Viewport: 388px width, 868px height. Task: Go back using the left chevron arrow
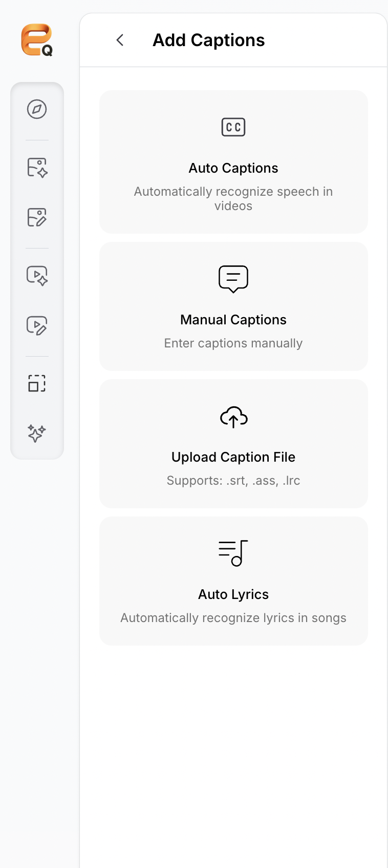pos(120,40)
